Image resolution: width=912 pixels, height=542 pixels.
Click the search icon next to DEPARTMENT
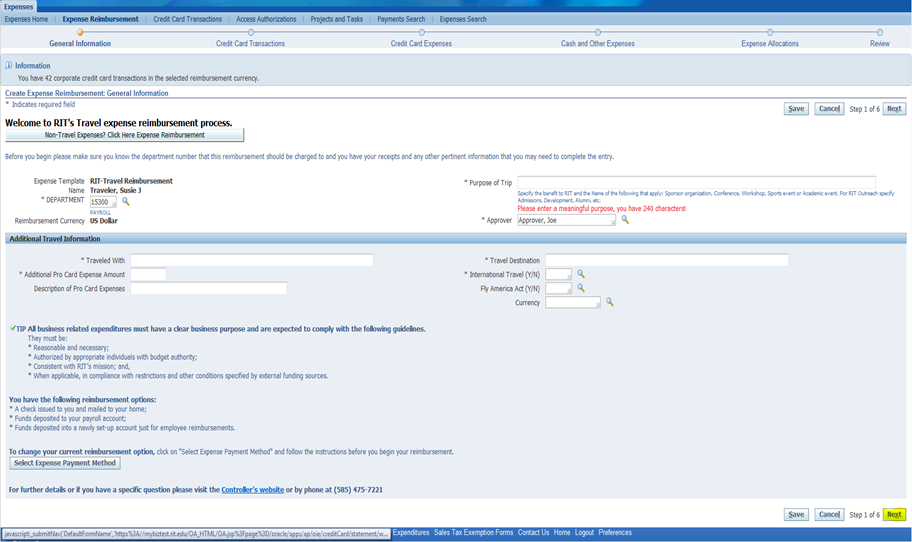[126, 202]
